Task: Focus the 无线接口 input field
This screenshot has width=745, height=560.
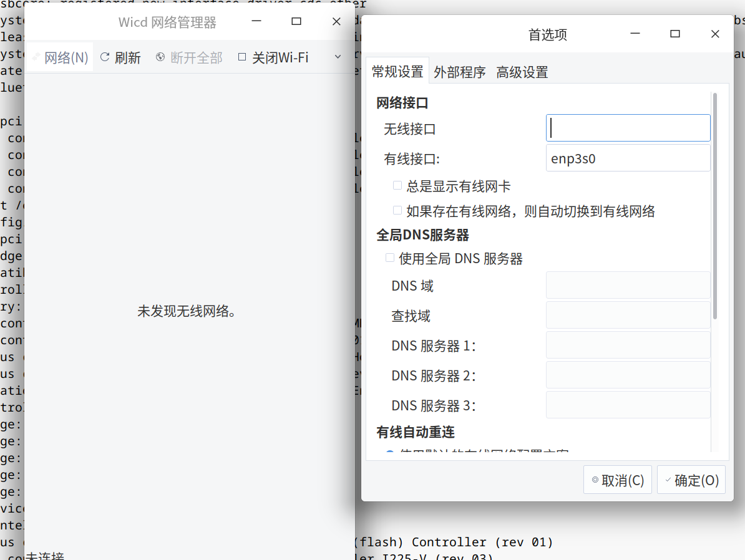Action: [x=628, y=128]
